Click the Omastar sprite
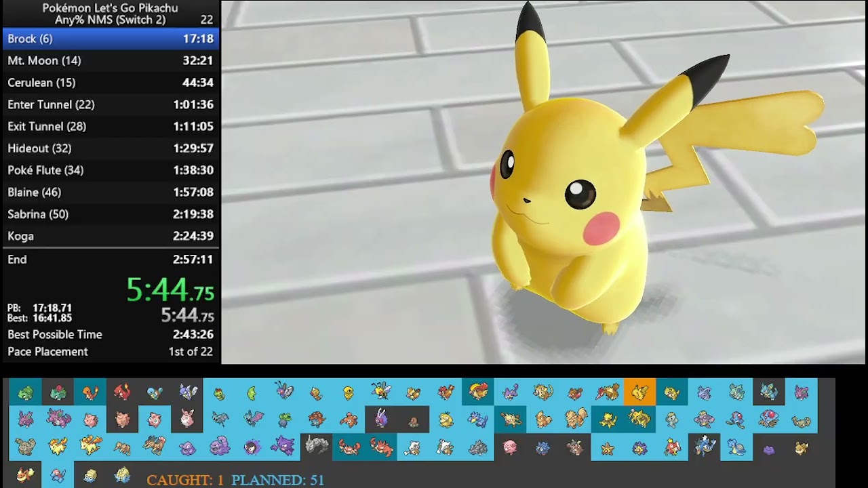Screen dimensions: 868x488 (123, 474)
